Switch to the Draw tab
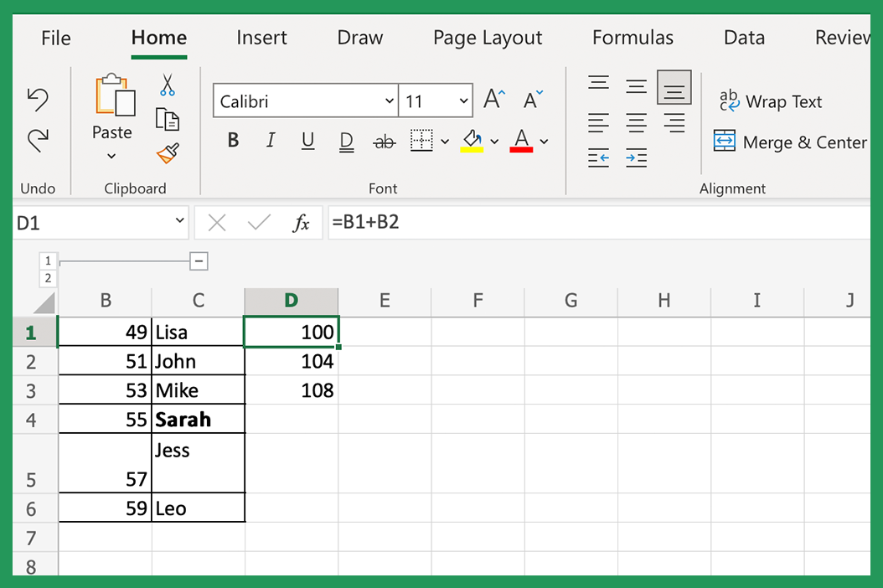This screenshot has width=883, height=588. coord(360,38)
